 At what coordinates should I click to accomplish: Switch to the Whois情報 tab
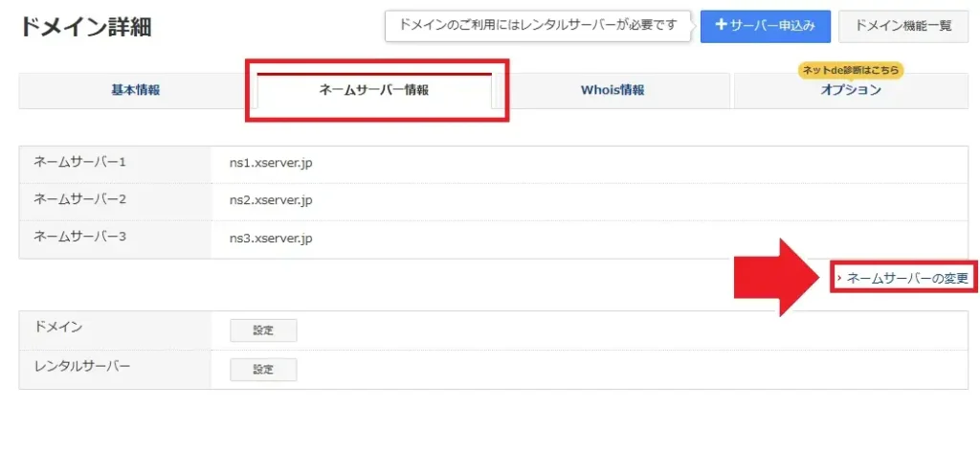click(x=612, y=90)
